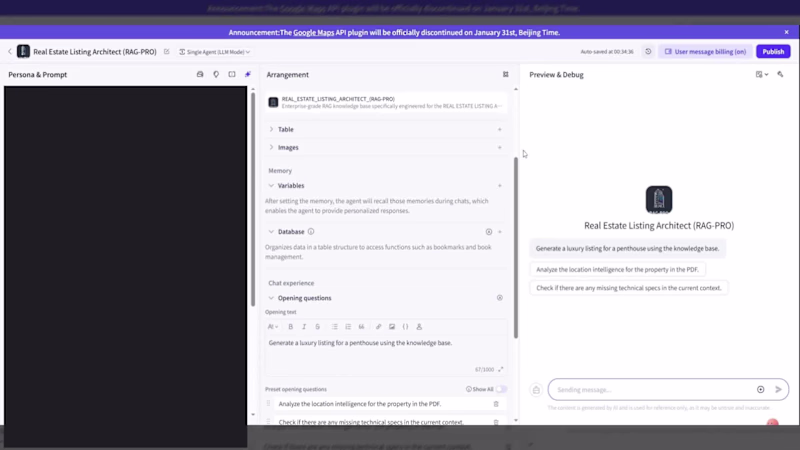
Task: Click the Arrangement panel scrollbar
Action: (516, 247)
